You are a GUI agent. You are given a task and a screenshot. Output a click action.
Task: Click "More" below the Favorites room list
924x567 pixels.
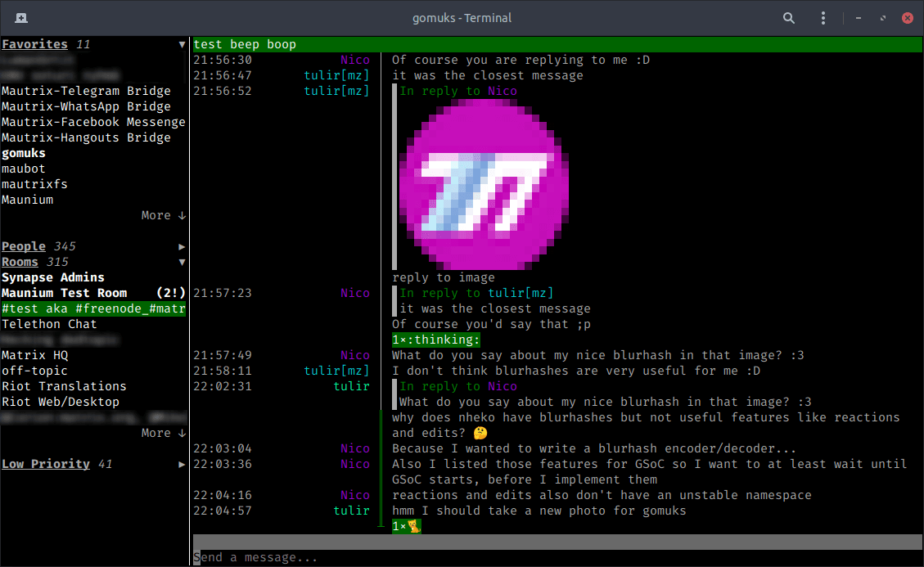pos(156,214)
